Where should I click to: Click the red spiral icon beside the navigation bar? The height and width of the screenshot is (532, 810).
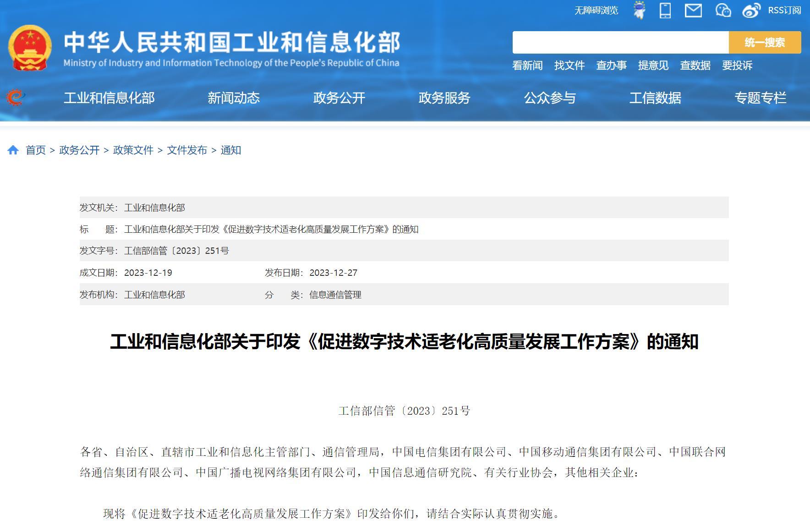coord(16,98)
